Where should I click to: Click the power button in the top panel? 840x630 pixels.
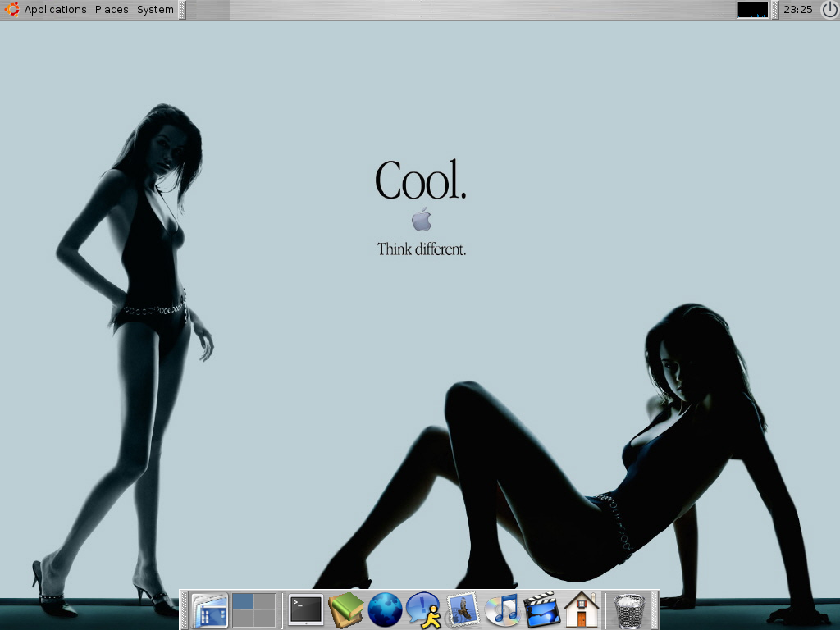click(829, 10)
